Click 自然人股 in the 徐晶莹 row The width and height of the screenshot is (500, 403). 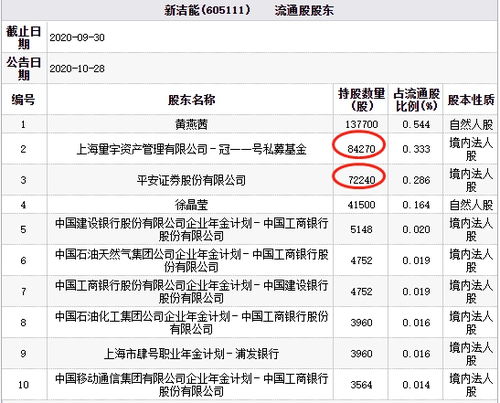[471, 205]
